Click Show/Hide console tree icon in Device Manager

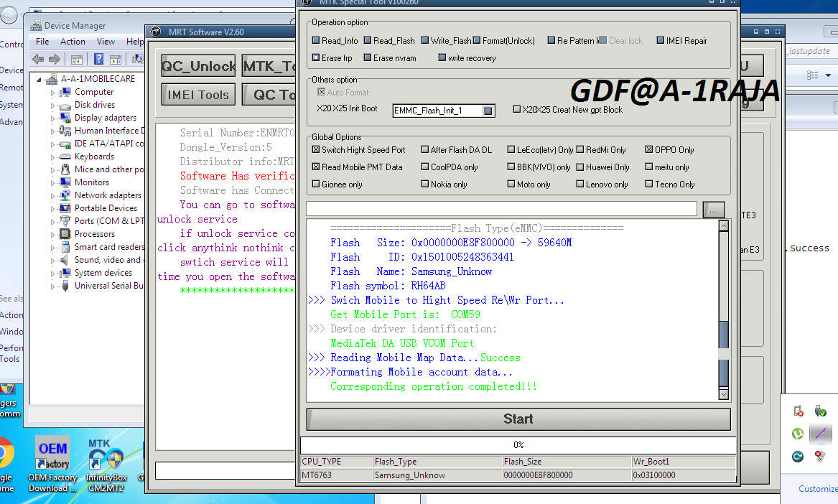click(76, 60)
